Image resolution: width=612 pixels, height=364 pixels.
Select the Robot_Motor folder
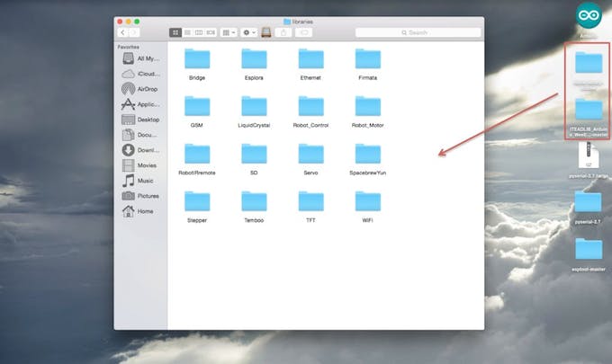click(368, 106)
